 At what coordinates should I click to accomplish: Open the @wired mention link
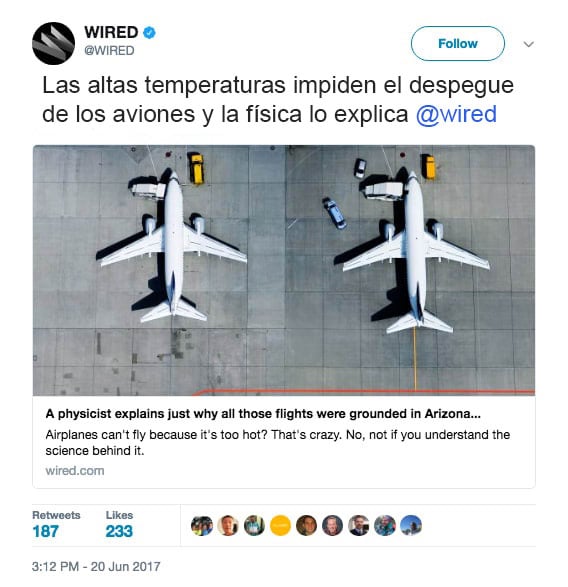pos(456,114)
